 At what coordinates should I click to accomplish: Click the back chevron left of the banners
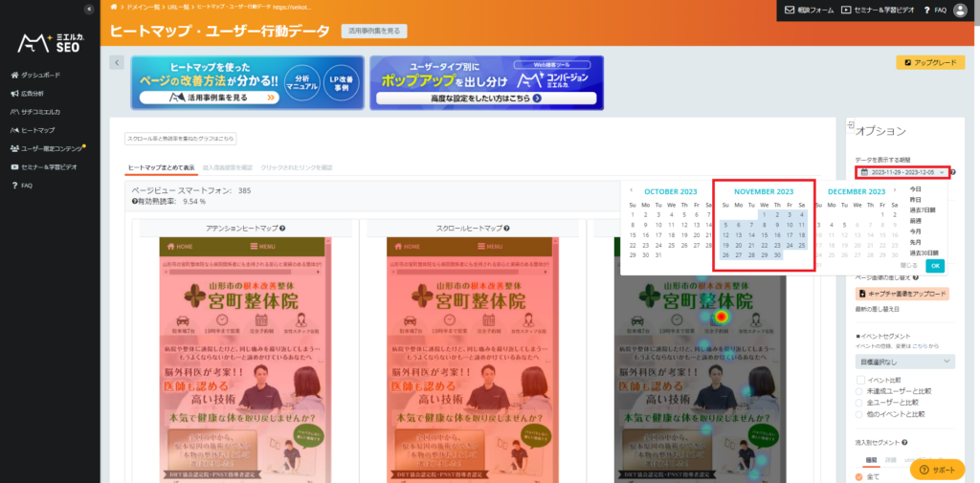pyautogui.click(x=117, y=62)
